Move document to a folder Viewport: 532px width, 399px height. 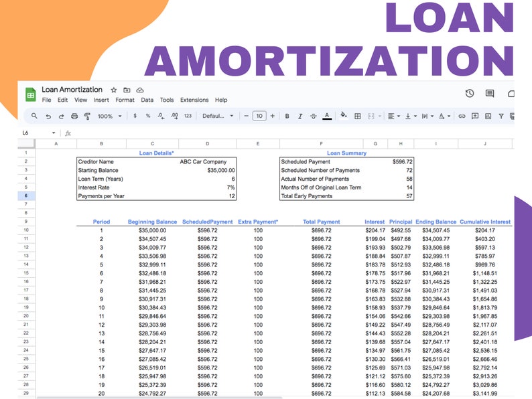[x=127, y=90]
